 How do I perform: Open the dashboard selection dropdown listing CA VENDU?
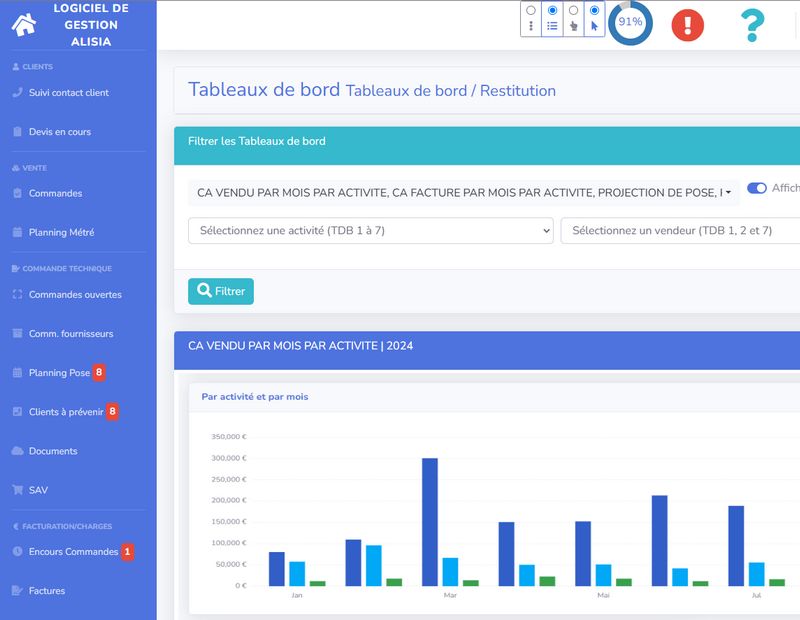click(x=464, y=192)
